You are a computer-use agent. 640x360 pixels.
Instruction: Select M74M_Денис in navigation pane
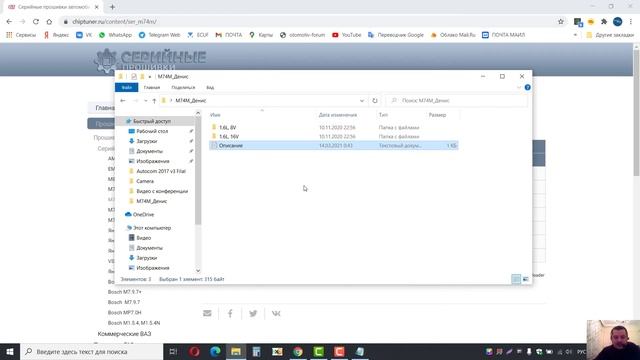tap(151, 201)
